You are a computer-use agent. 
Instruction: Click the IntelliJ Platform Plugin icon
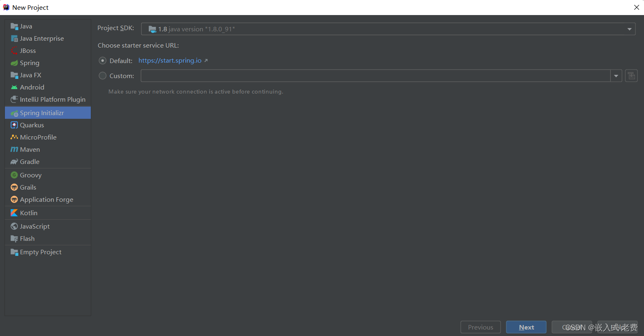pos(14,100)
